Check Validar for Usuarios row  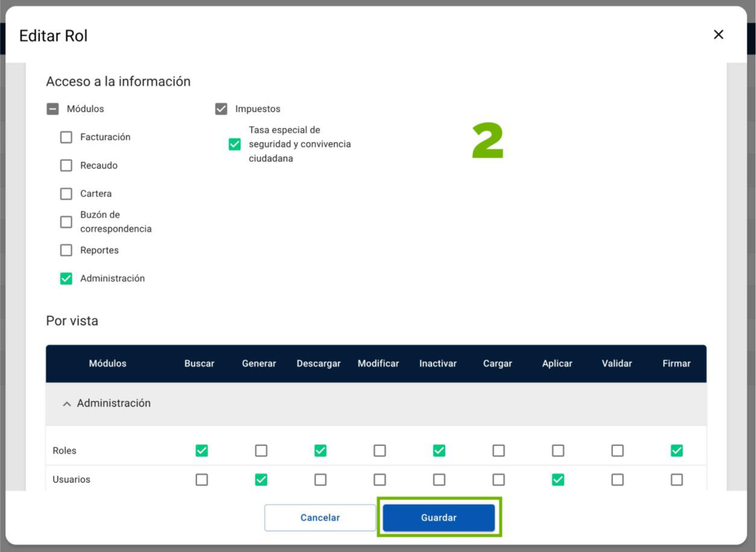pyautogui.click(x=617, y=479)
